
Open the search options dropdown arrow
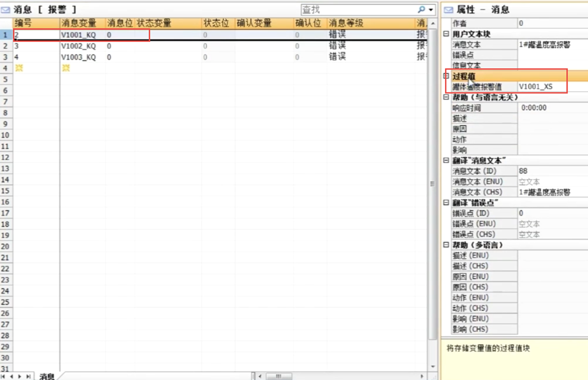coord(431,10)
